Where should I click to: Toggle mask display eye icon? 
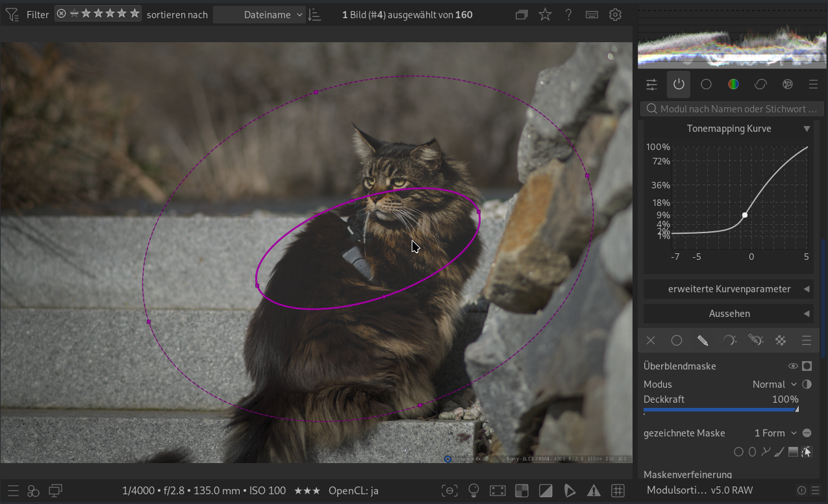793,366
